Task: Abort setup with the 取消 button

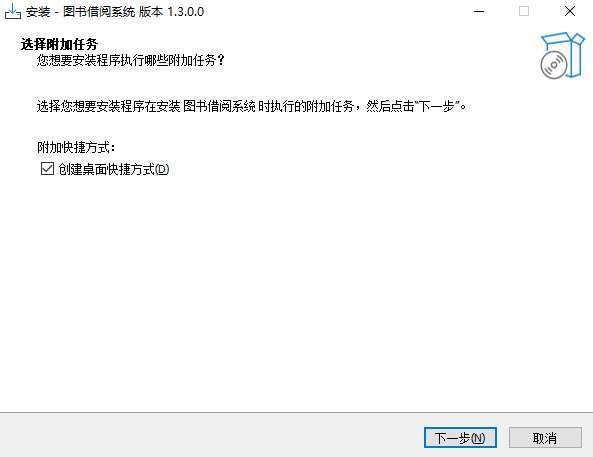Action: coord(545,438)
